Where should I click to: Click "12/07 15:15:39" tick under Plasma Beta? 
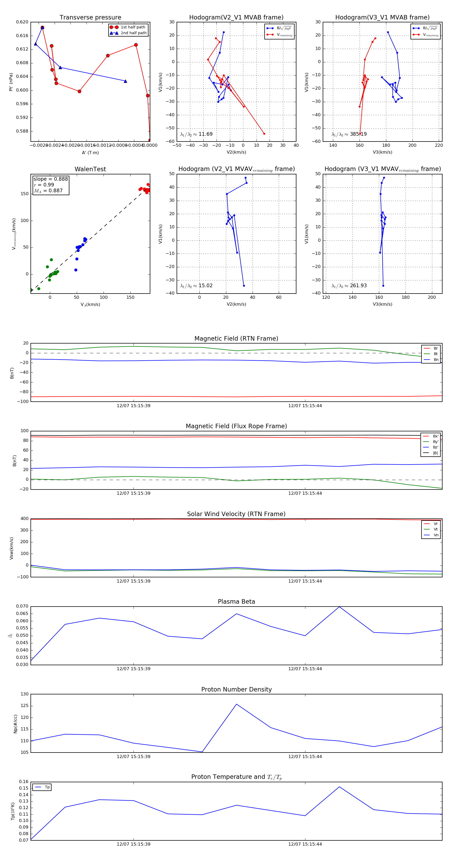133,669
